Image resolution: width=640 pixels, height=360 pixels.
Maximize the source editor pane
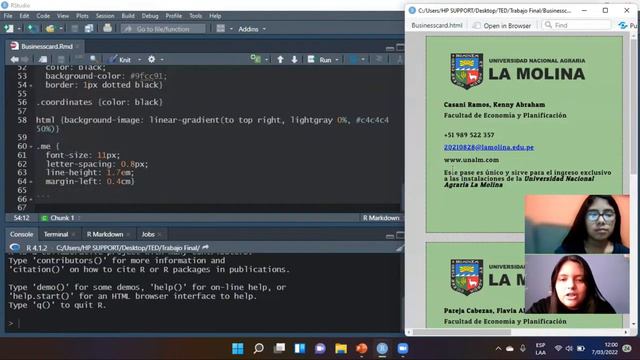pyautogui.click(x=400, y=48)
